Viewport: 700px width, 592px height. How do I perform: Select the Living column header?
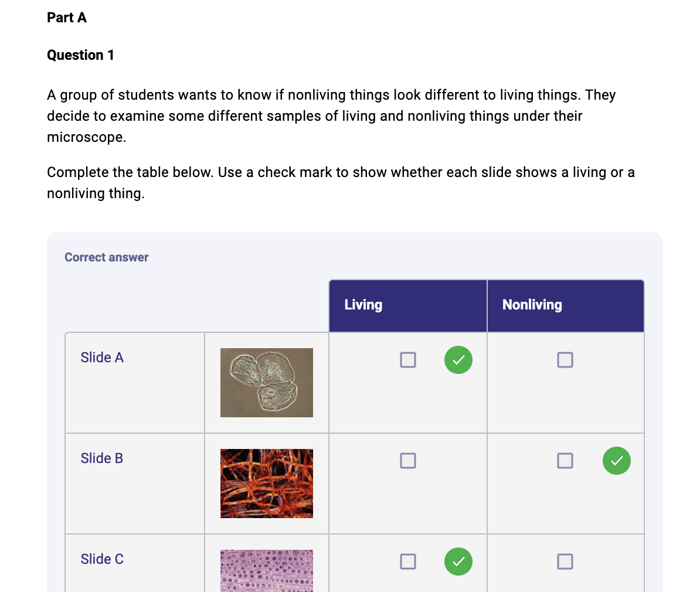(x=407, y=306)
